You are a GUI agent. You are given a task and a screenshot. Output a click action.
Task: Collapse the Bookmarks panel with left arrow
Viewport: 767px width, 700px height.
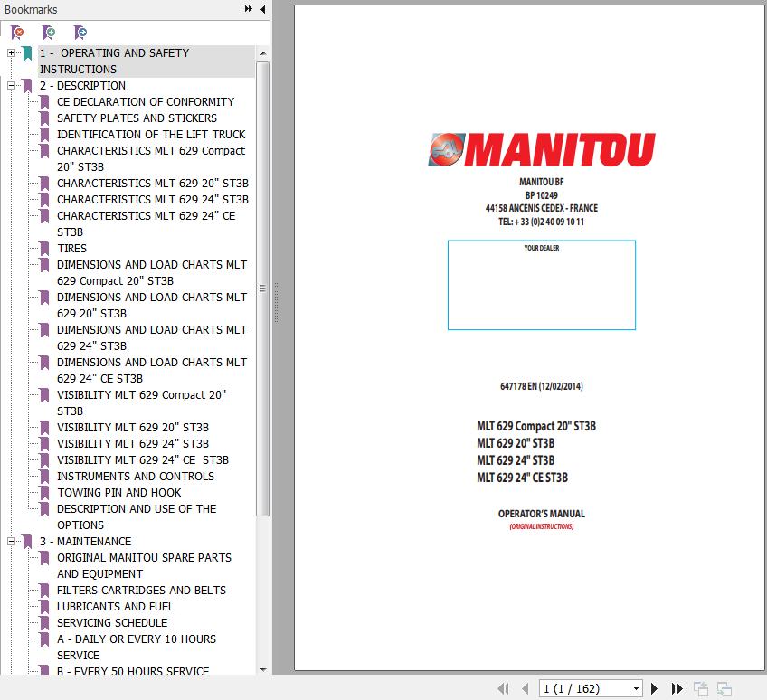(263, 9)
